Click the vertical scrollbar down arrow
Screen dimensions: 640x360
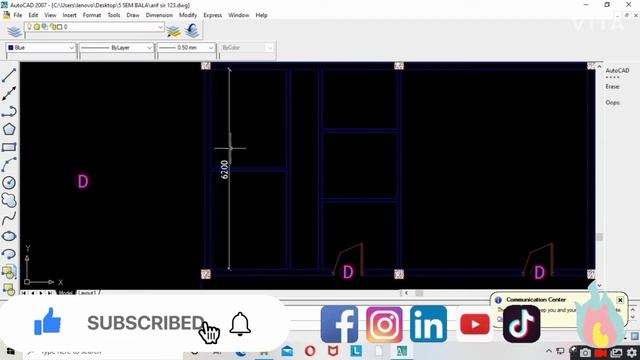click(599, 285)
